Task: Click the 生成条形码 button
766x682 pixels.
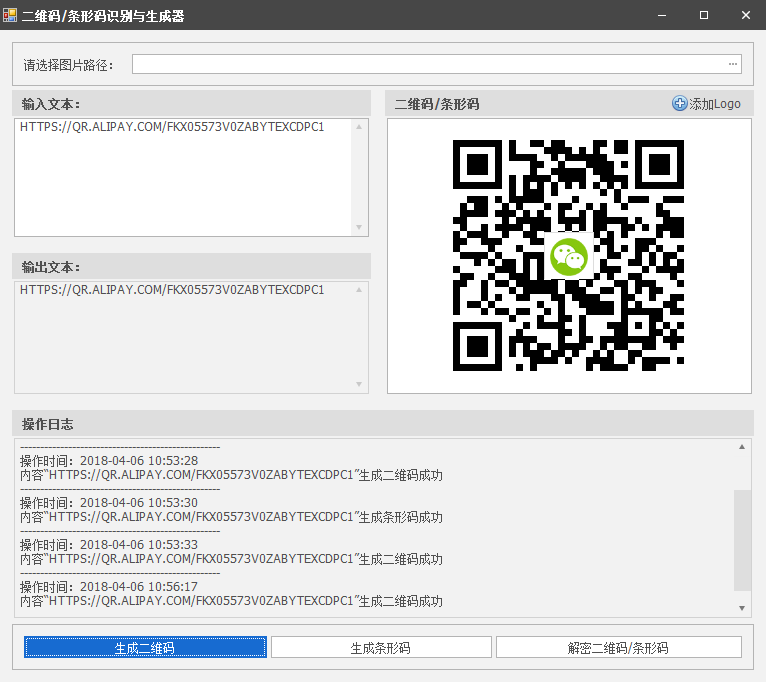Action: coord(381,647)
